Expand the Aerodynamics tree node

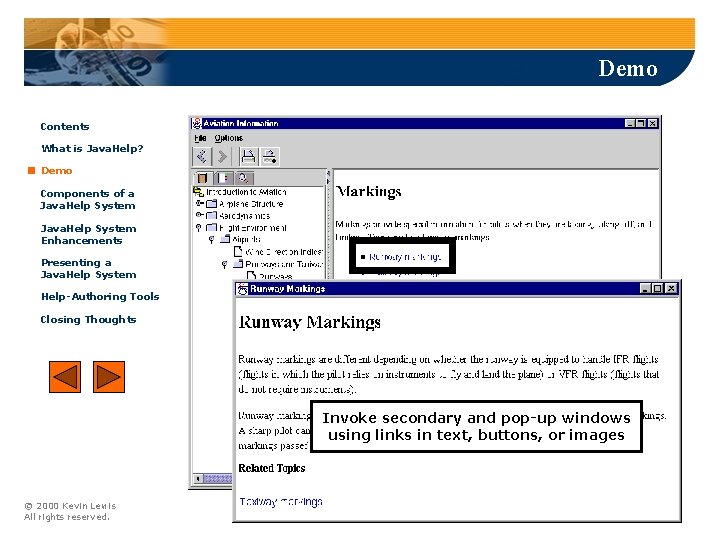tap(199, 215)
